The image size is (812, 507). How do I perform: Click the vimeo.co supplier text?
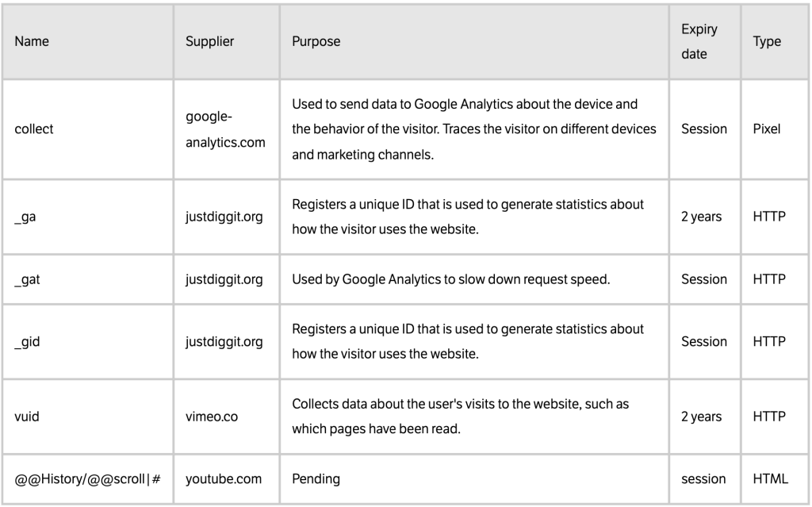point(211,417)
